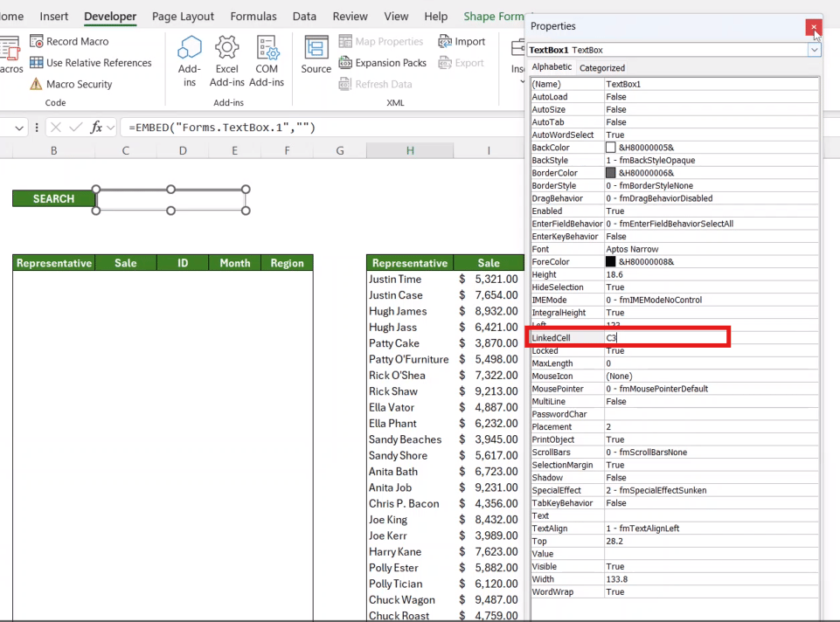Select the Enabled True value
This screenshot has width=840, height=622.
point(615,211)
